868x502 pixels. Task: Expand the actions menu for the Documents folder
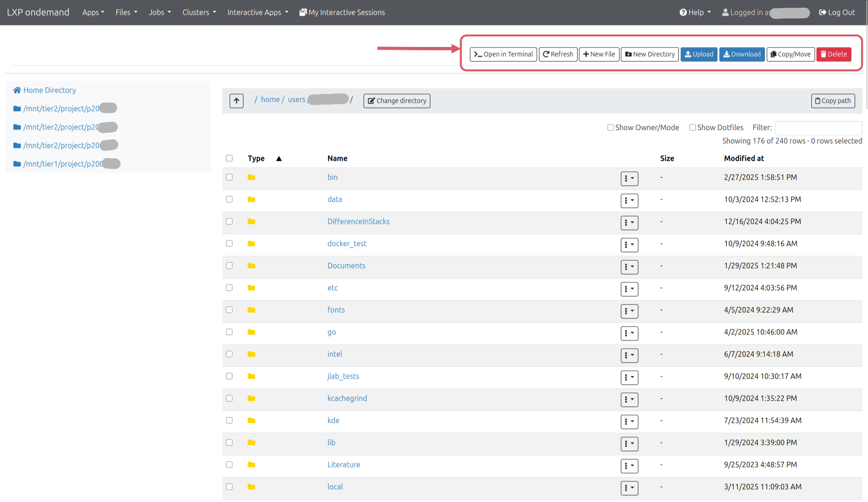629,267
